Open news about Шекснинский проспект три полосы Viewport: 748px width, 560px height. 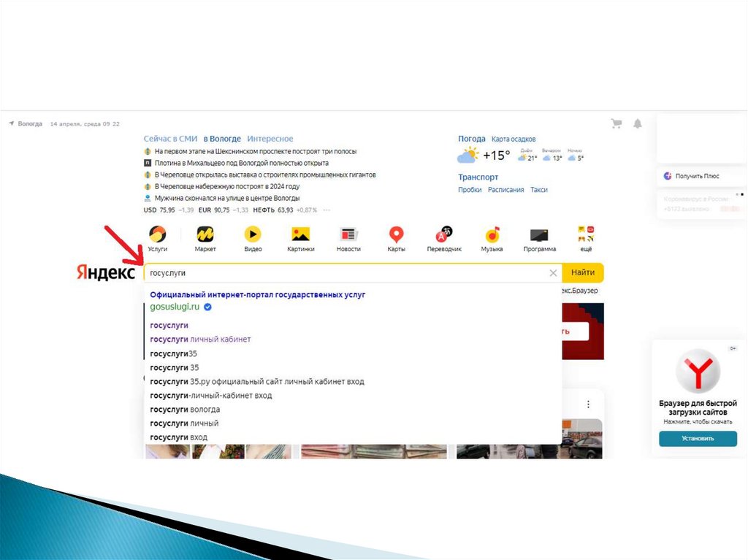(x=255, y=151)
